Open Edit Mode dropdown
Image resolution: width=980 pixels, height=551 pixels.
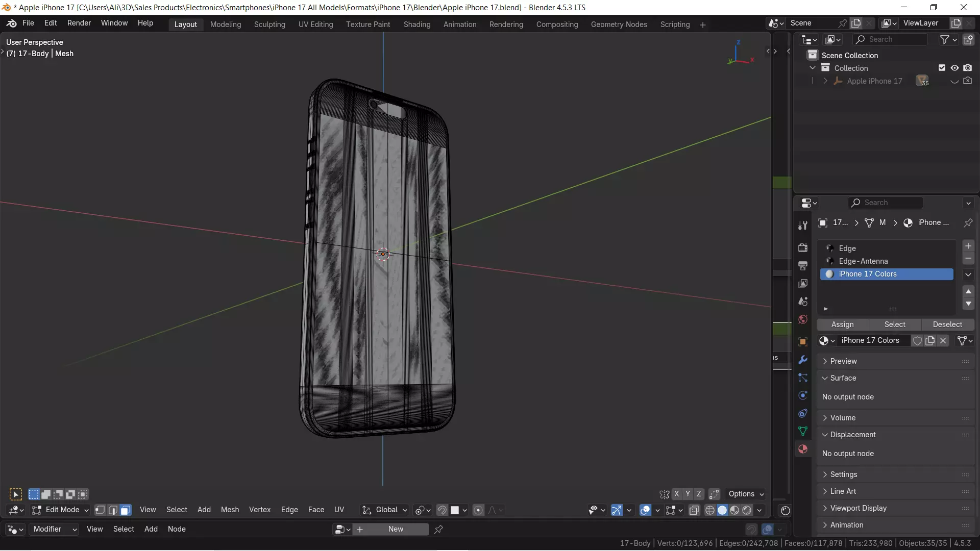[x=60, y=510]
